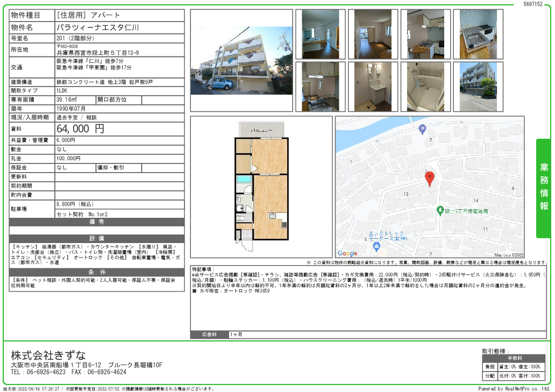The height and width of the screenshot is (392, 555).
Task: Click the 備考 section header bar
Action: 97,222
